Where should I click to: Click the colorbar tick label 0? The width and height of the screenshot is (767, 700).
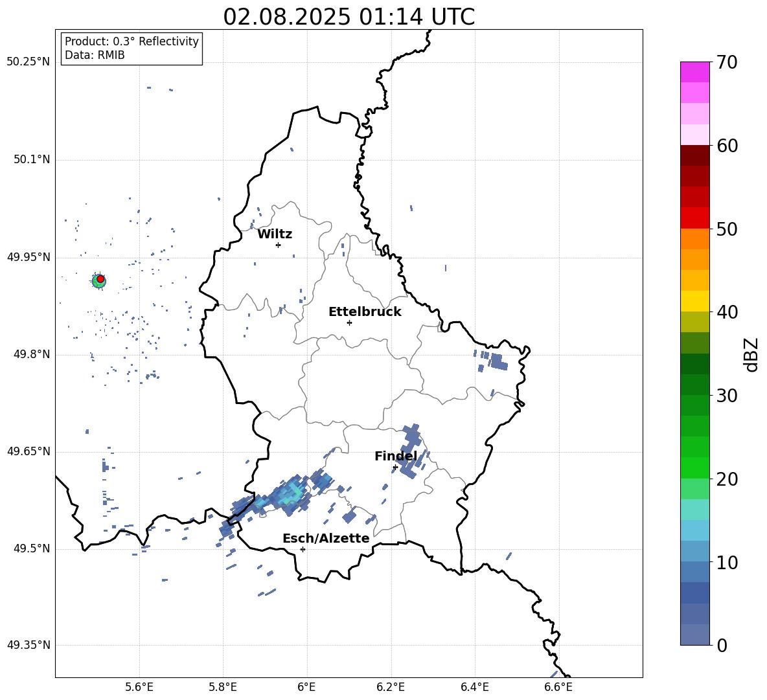point(722,645)
